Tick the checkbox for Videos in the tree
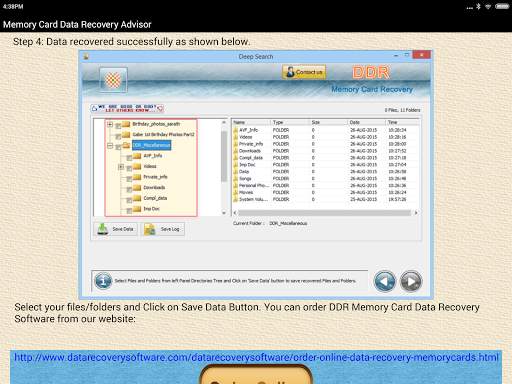Screen dimensions: 512x384 click(129, 168)
